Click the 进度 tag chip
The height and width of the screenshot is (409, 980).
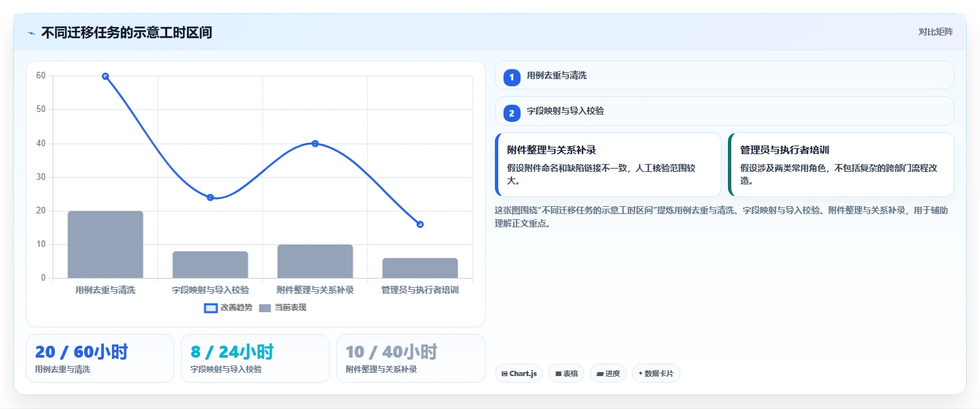point(608,373)
